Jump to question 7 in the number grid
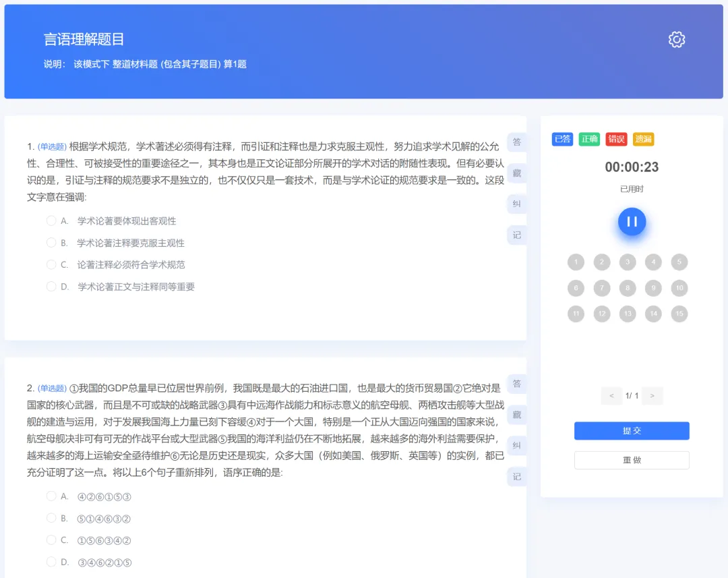This screenshot has width=728, height=578. (602, 288)
